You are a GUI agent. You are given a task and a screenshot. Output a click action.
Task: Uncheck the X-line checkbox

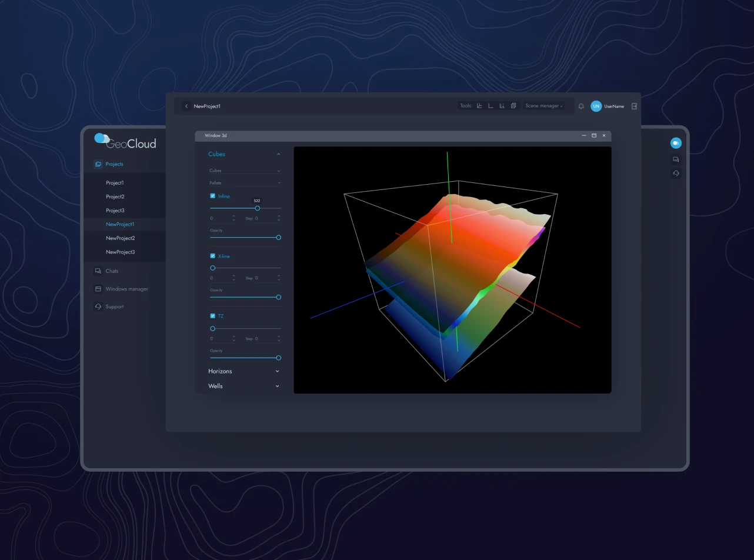point(213,256)
